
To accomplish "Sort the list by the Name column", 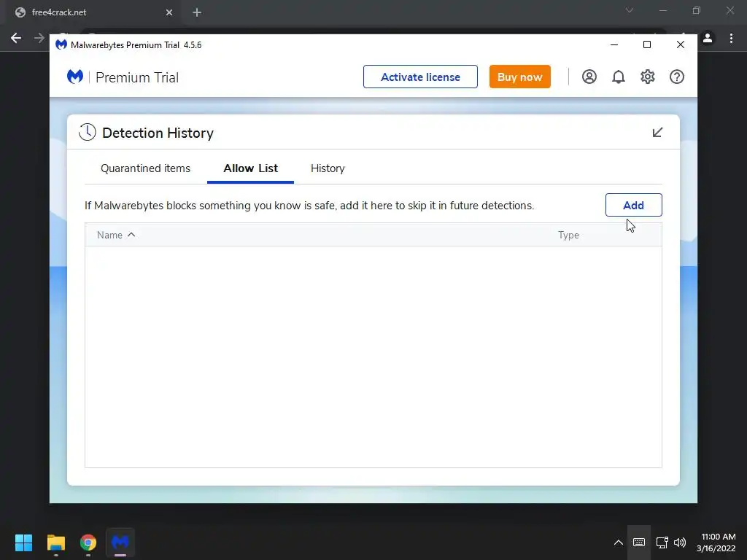I will (116, 236).
